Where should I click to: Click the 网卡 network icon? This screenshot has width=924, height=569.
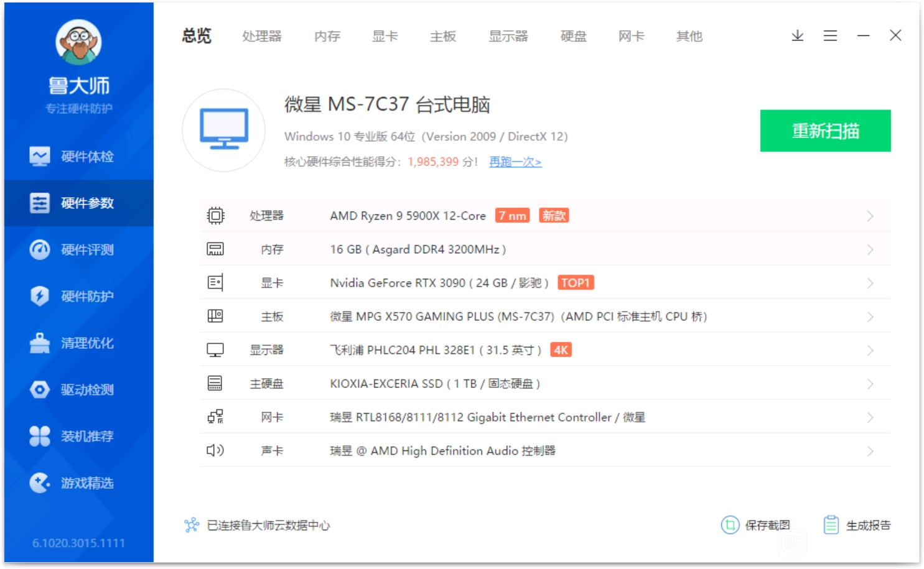215,417
